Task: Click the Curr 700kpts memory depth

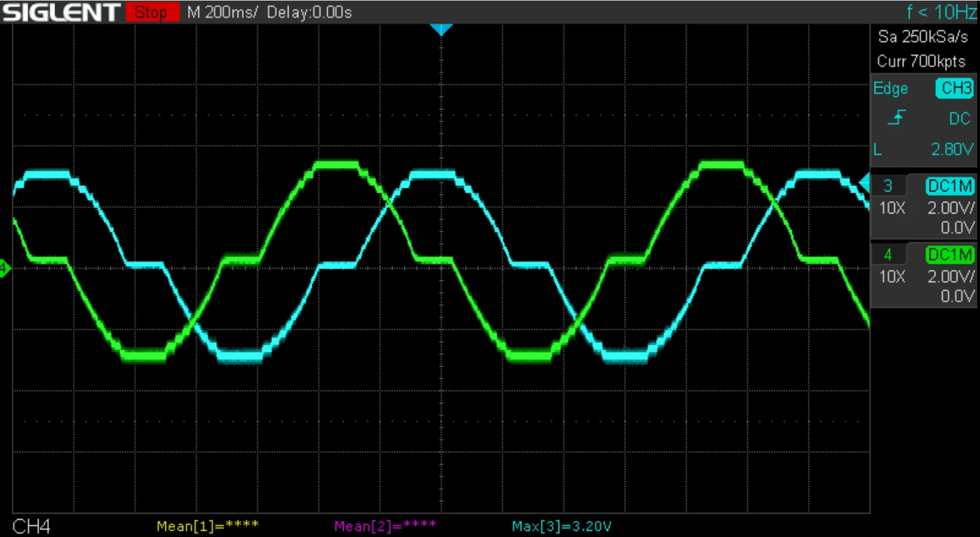Action: (x=921, y=61)
